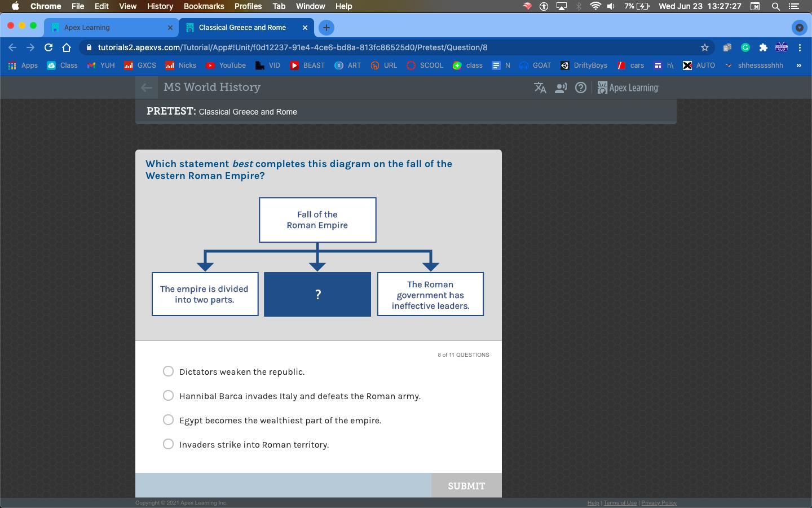Pick 'Egypt becomes the wealthiest part' answer
This screenshot has width=812, height=508.
coord(168,420)
